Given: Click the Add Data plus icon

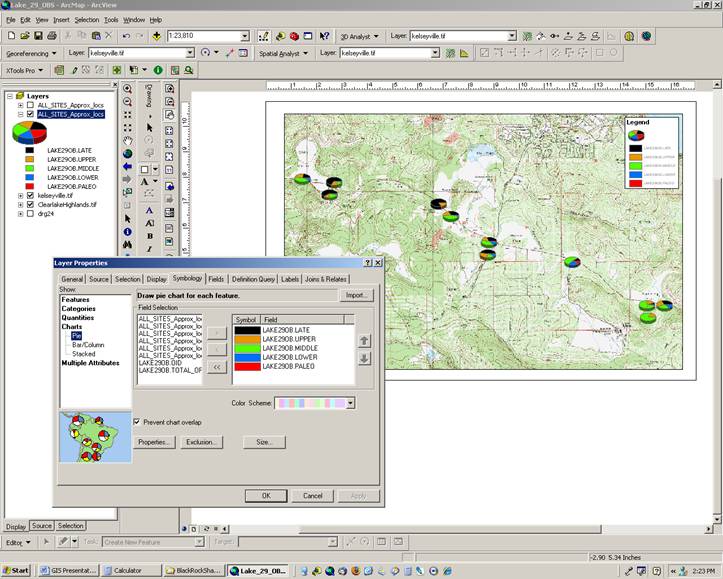Looking at the screenshot, I should point(157,36).
